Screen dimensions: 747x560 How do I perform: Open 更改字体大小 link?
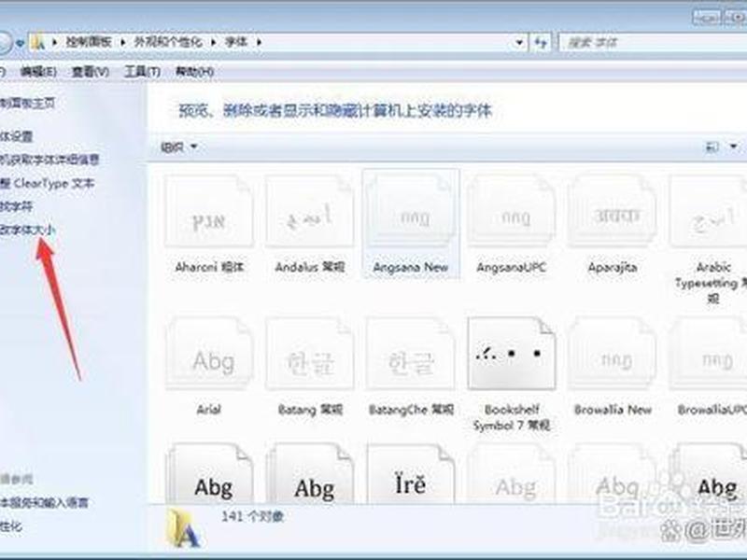click(28, 230)
